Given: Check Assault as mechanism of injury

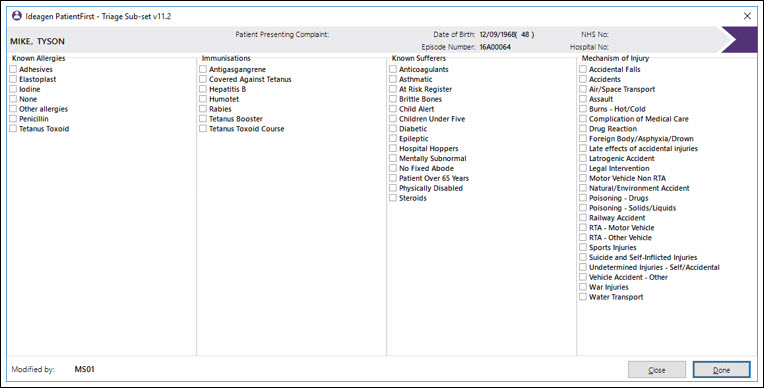Looking at the screenshot, I should (x=583, y=99).
